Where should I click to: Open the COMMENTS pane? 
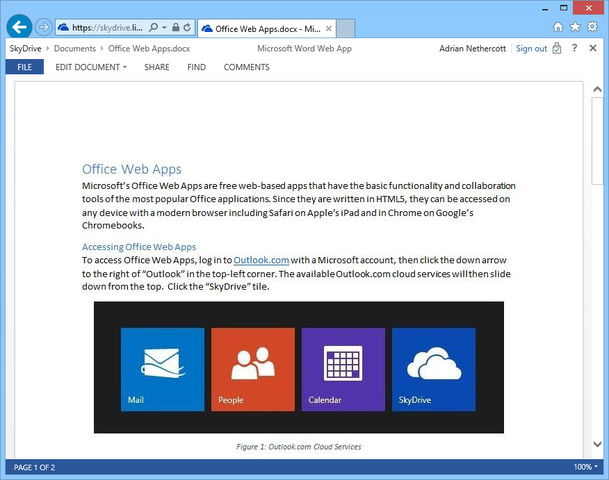point(246,67)
